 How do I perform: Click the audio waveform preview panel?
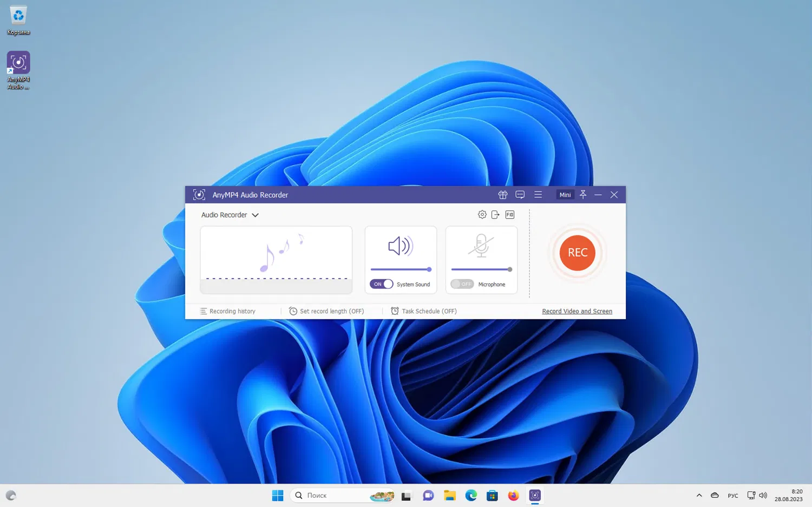[276, 260]
